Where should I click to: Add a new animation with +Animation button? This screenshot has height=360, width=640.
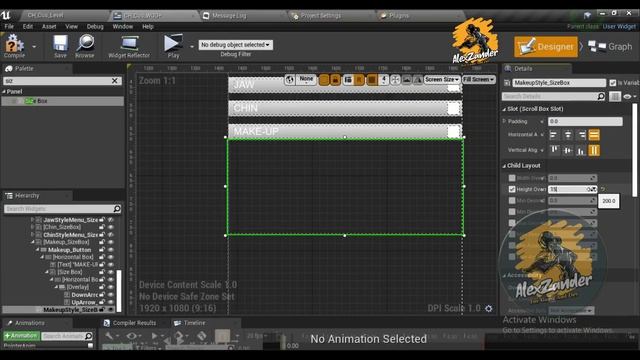[x=21, y=336]
